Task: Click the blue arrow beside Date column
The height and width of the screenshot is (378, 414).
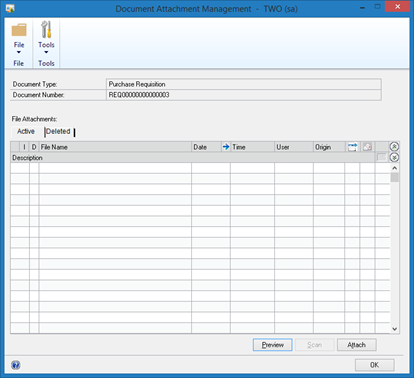Action: (226, 147)
